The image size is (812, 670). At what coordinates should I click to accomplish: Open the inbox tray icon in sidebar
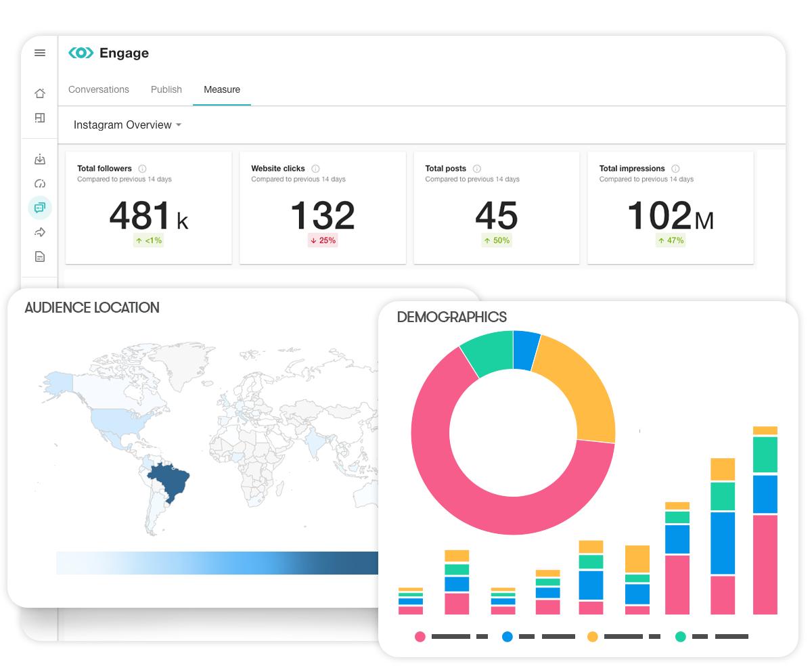39,159
